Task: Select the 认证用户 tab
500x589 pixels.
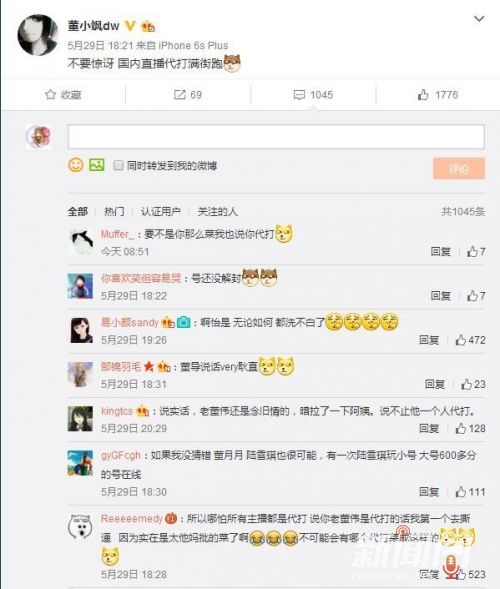Action: tap(161, 211)
